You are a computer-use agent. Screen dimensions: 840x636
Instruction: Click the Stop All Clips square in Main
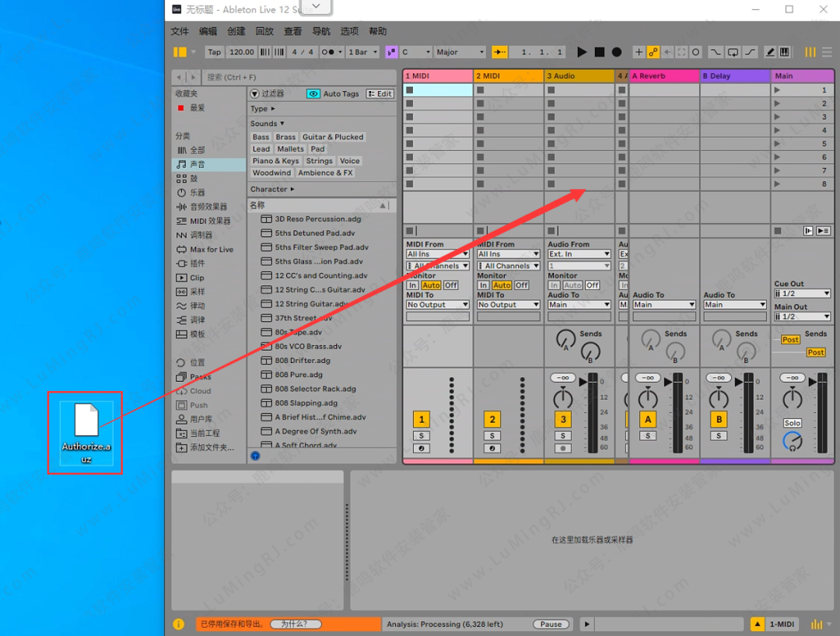777,231
